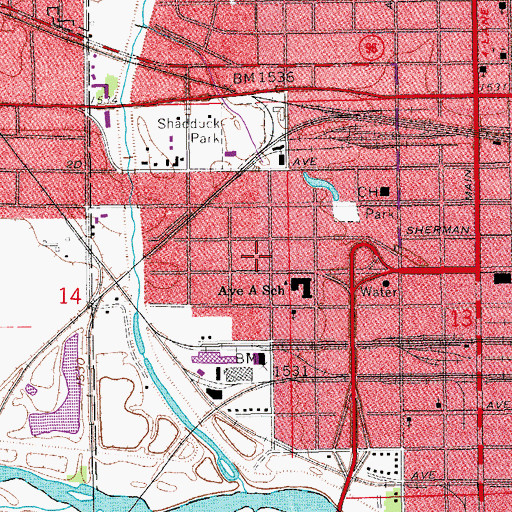Click the BM 1536 benchmark label
Image resolution: width=512 pixels, height=512 pixels.
[264, 78]
